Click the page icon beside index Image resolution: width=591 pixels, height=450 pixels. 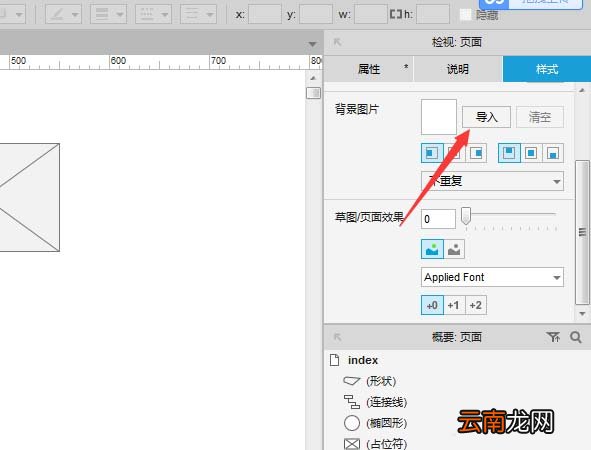pyautogui.click(x=334, y=360)
